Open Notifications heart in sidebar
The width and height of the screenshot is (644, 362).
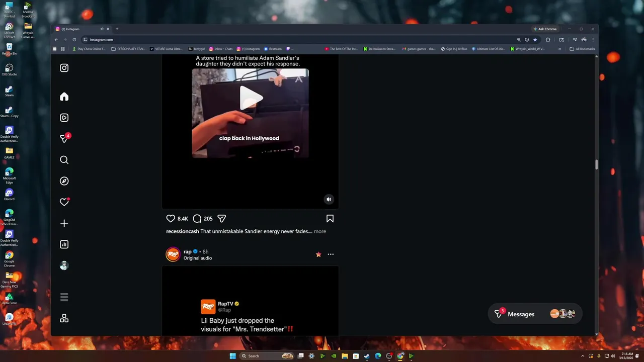64,202
